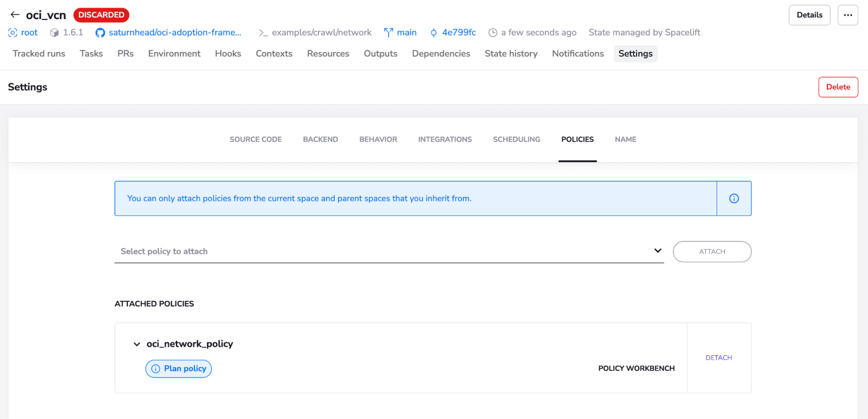This screenshot has width=868, height=419.
Task: Detach oci_network_policy
Action: click(719, 358)
